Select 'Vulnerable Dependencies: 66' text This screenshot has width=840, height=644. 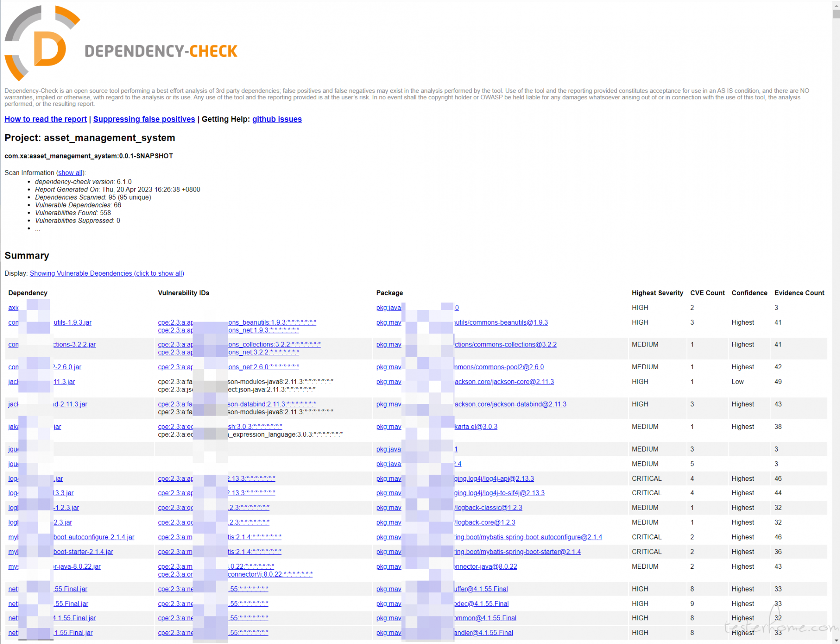click(x=78, y=205)
